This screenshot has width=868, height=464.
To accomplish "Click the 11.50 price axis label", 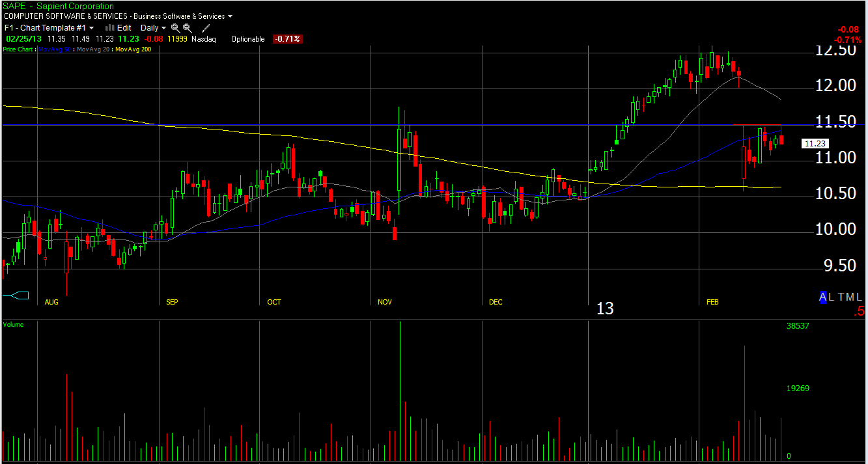I will (x=836, y=122).
